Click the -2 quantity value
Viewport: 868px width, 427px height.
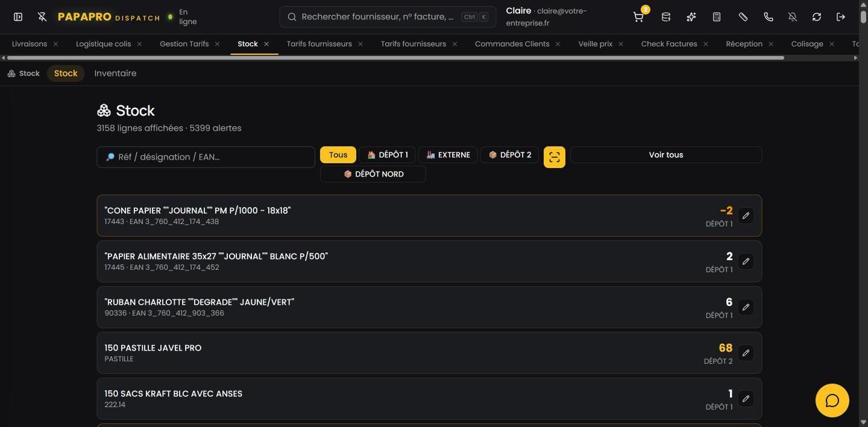coord(726,211)
